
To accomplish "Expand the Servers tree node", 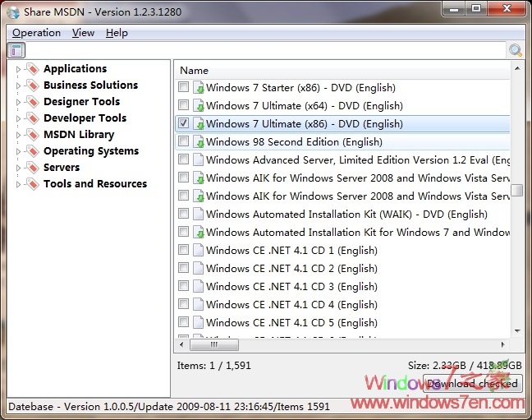I will tap(18, 168).
